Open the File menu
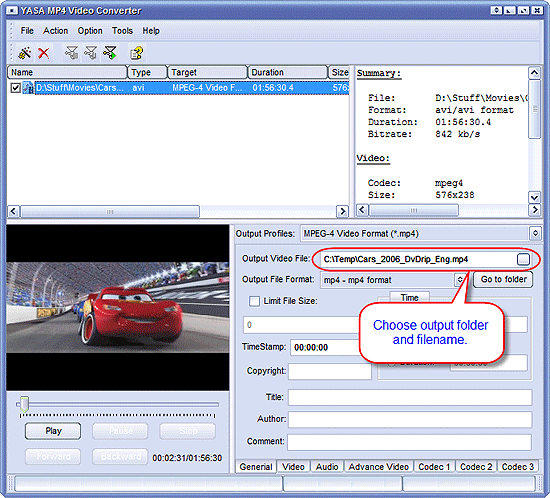 pyautogui.click(x=27, y=31)
